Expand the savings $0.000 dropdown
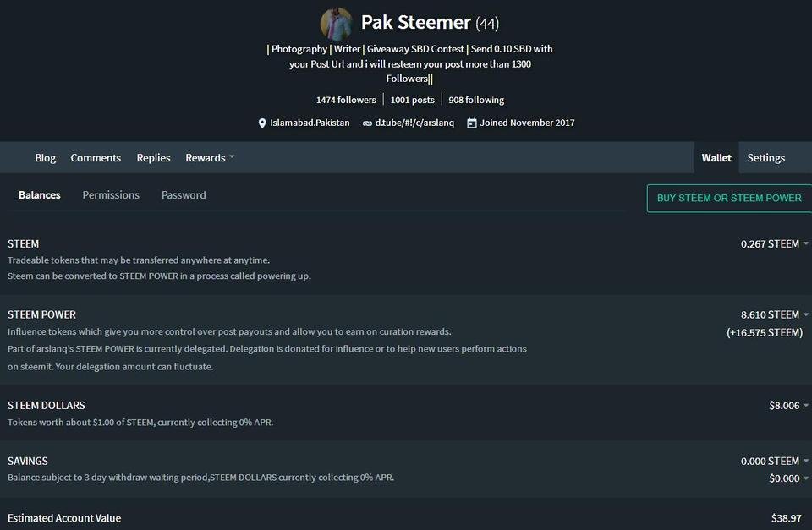Screen dimensions: 812x530 tap(788, 478)
